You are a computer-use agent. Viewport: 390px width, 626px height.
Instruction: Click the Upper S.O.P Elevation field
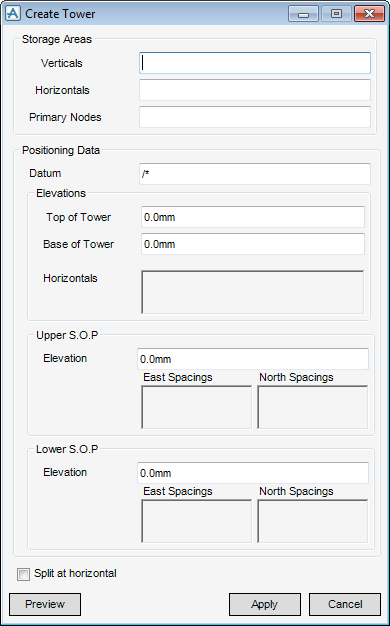click(253, 359)
